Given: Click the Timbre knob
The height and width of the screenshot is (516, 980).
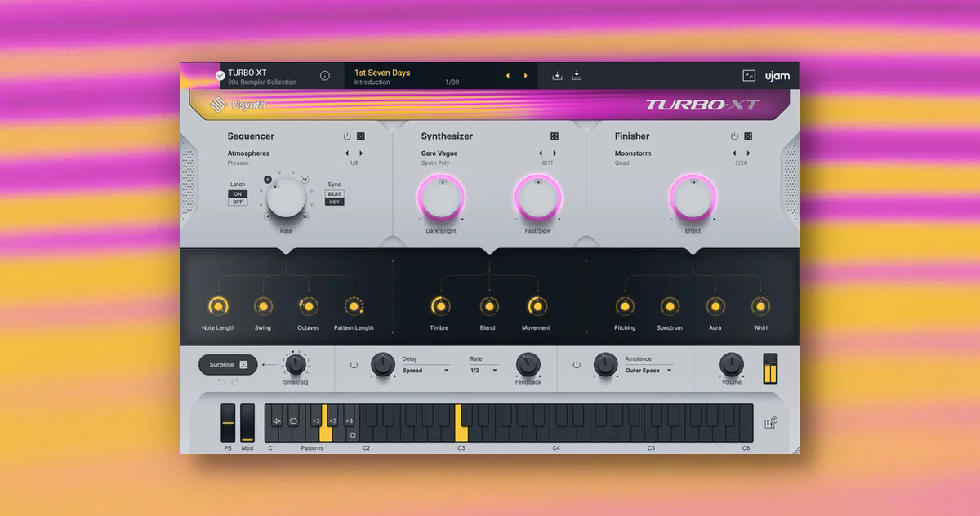Looking at the screenshot, I should pos(440,306).
